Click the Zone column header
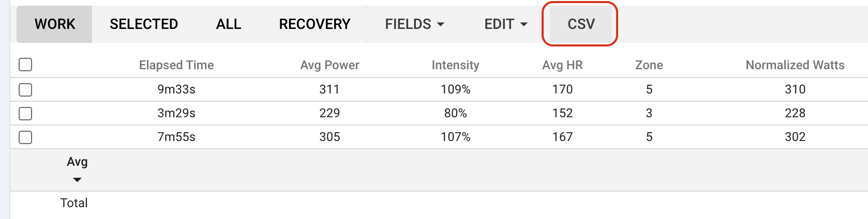Screen dimensions: 868x219 coord(649,65)
